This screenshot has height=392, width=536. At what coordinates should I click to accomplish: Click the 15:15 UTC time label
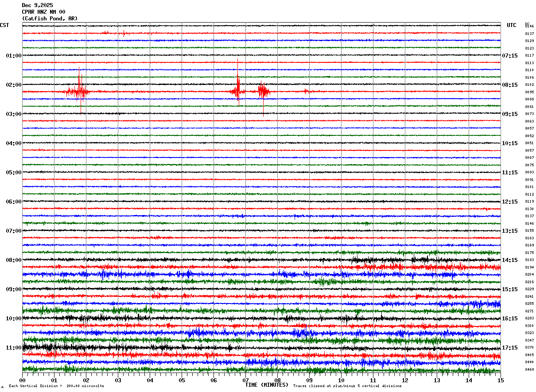pos(510,289)
